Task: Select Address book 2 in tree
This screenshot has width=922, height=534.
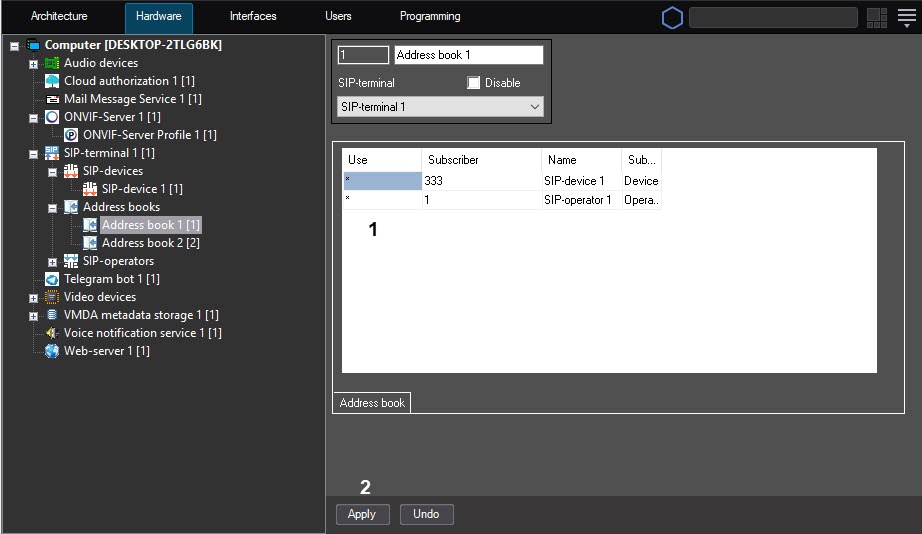Action: coord(150,243)
